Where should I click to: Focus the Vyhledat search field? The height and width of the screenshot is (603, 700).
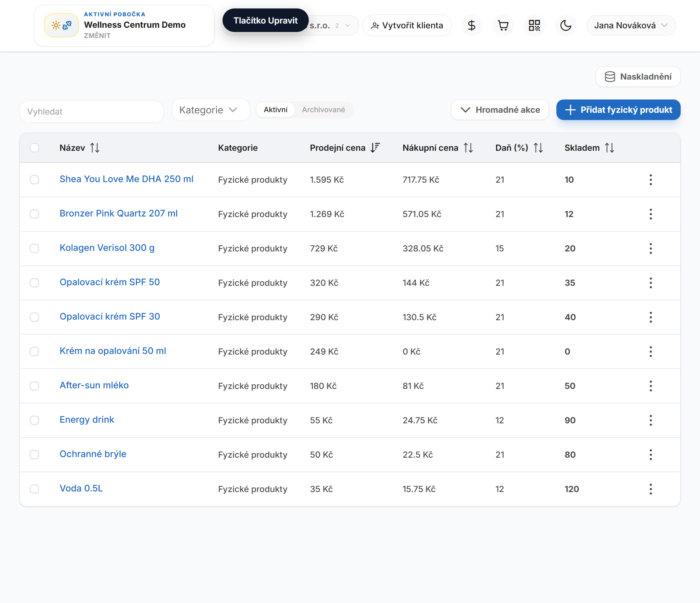pyautogui.click(x=92, y=112)
